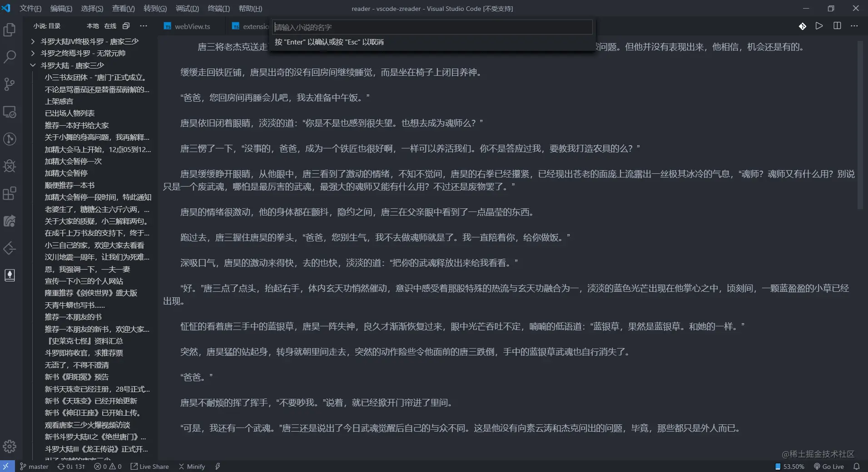The image size is (868, 472).
Task: Select the Extensions icon in the sidebar
Action: pos(10,194)
